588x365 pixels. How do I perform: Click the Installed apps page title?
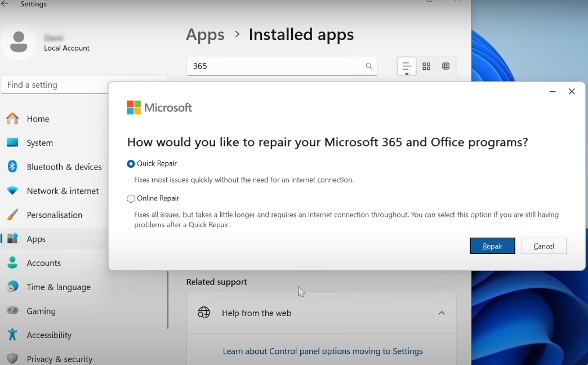[301, 34]
